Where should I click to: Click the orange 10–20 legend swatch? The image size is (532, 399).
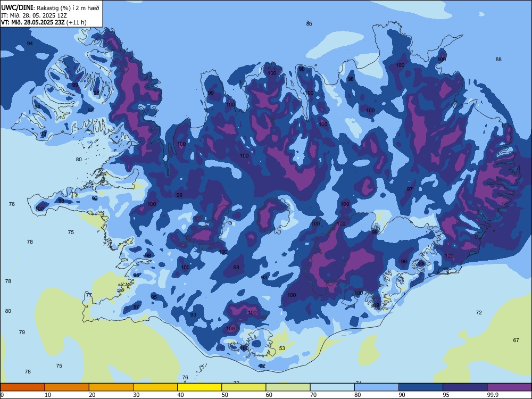(67, 387)
